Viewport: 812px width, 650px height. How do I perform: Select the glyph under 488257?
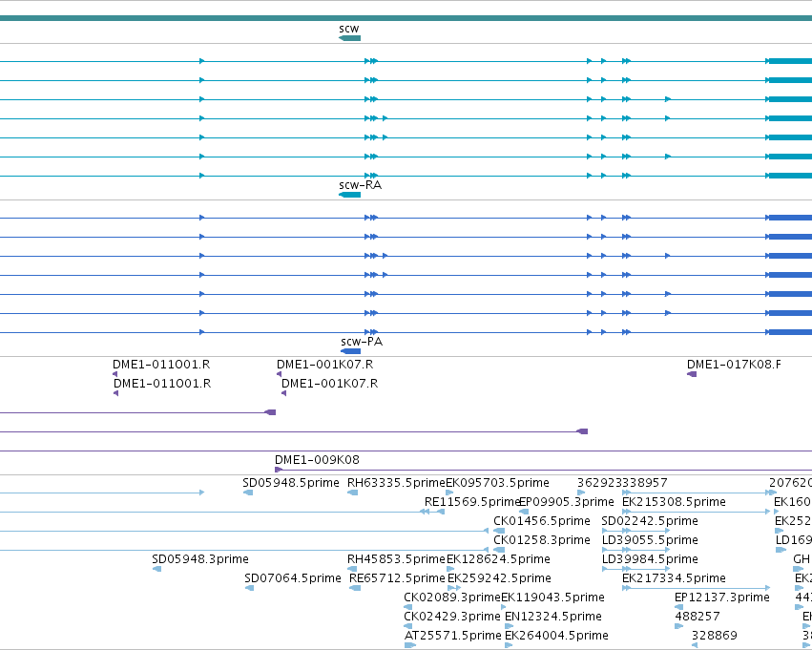[679, 627]
